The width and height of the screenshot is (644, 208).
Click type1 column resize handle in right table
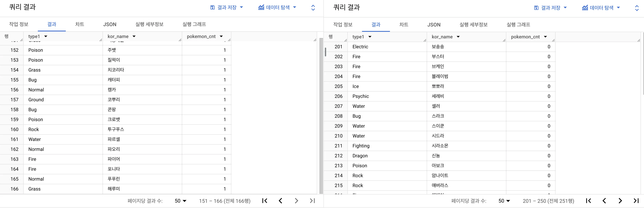coord(425,40)
